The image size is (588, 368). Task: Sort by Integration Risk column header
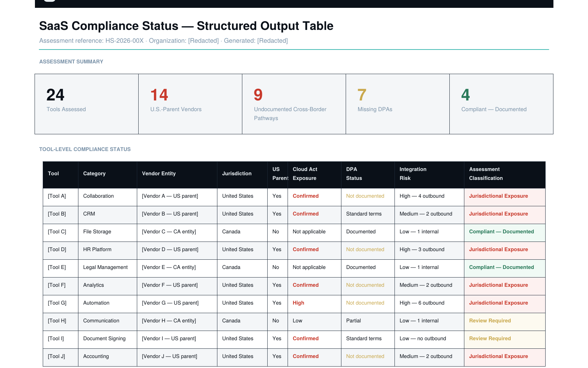(x=413, y=174)
